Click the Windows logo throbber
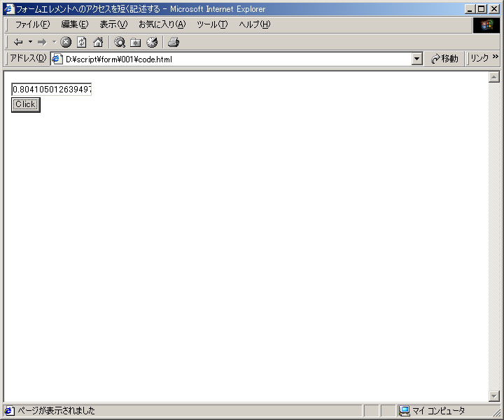Screen dimensions: 504x420 click(x=486, y=24)
